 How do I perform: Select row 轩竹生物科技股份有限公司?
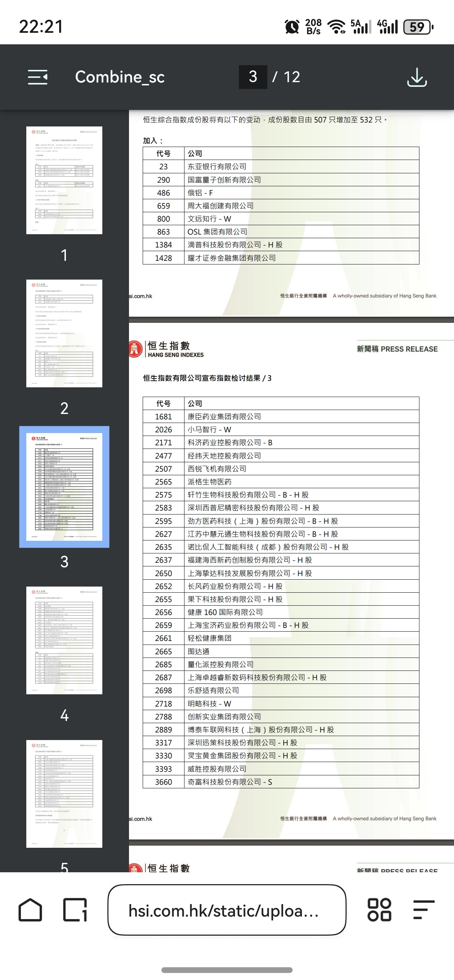pyautogui.click(x=281, y=495)
